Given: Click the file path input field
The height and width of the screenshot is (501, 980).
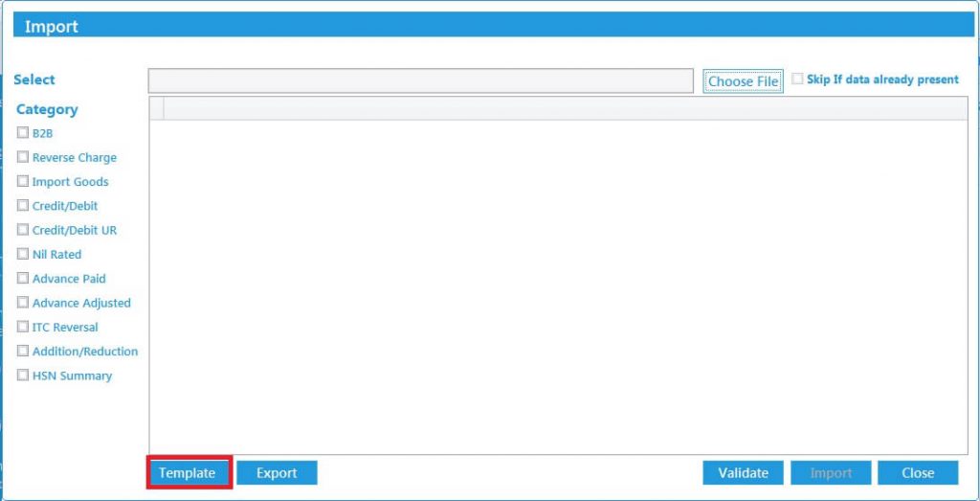Looking at the screenshot, I should [x=421, y=80].
